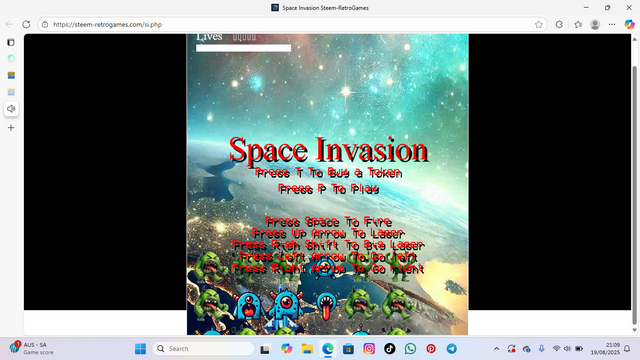This screenshot has height=360, width=640.
Task: Select the faded fourth sidebar tab
Action: tap(11, 92)
